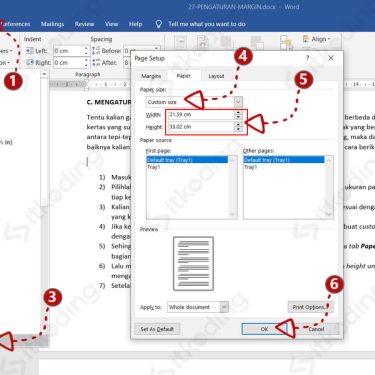Click the Other pages list scrollbar
This screenshot has width=375, height=375.
[x=329, y=187]
